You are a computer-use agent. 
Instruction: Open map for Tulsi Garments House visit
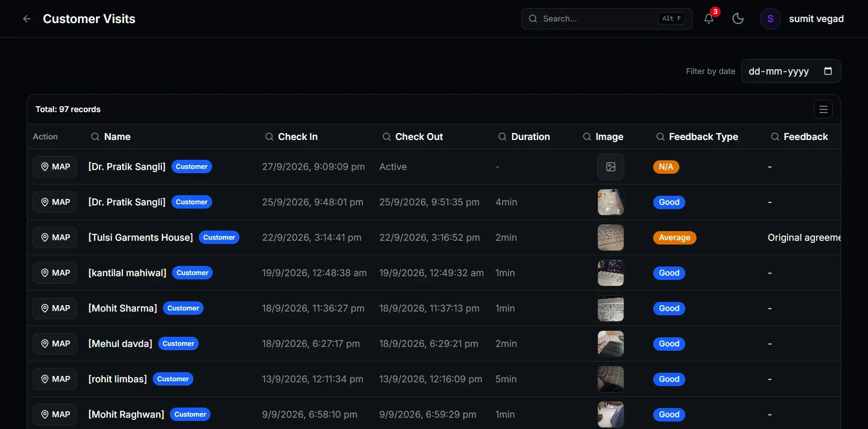pyautogui.click(x=55, y=238)
